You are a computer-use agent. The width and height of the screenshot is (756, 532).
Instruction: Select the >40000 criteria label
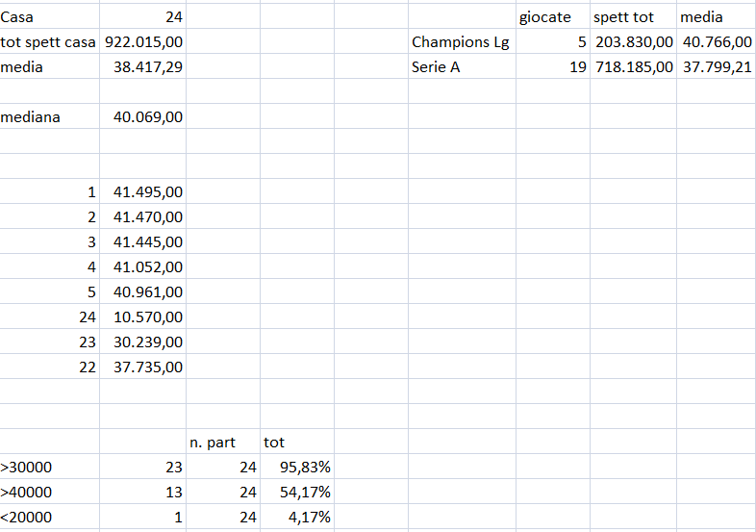pos(50,492)
